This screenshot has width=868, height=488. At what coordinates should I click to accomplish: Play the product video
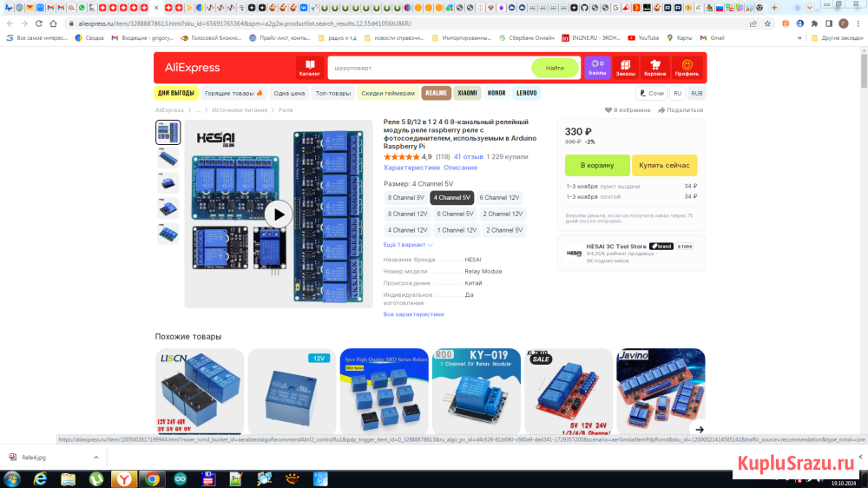click(278, 214)
